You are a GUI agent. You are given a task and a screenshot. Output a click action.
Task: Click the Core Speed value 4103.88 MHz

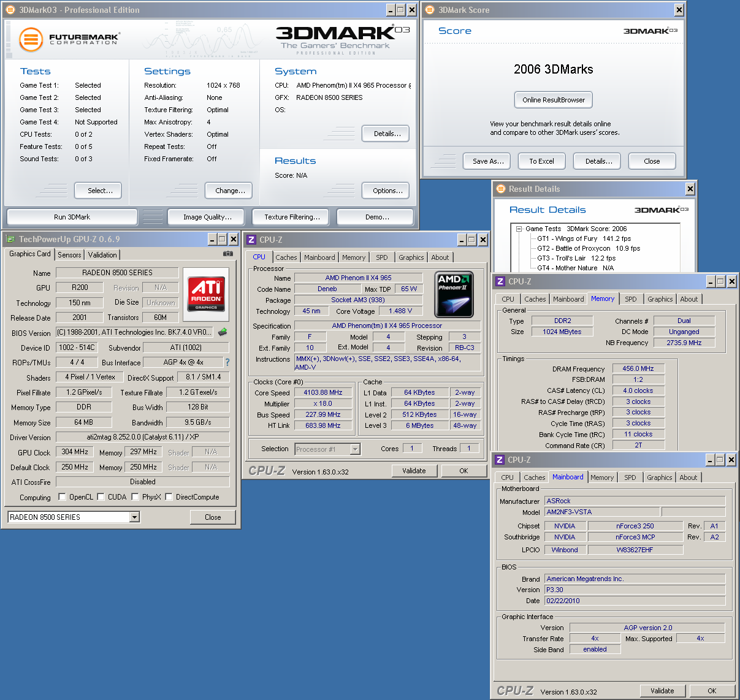323,392
